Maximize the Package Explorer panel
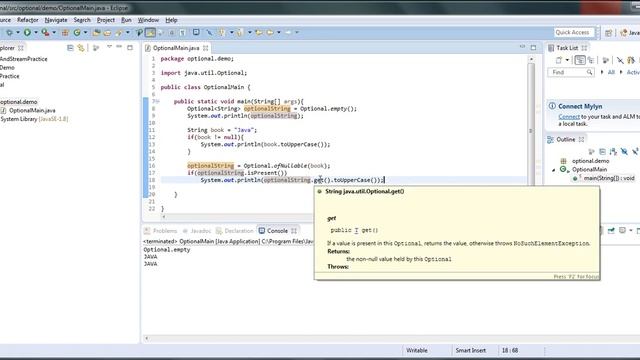 click(130, 47)
